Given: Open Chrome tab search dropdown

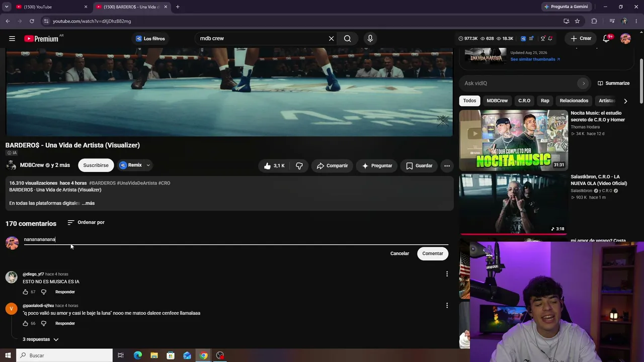Looking at the screenshot, I should 7,7.
